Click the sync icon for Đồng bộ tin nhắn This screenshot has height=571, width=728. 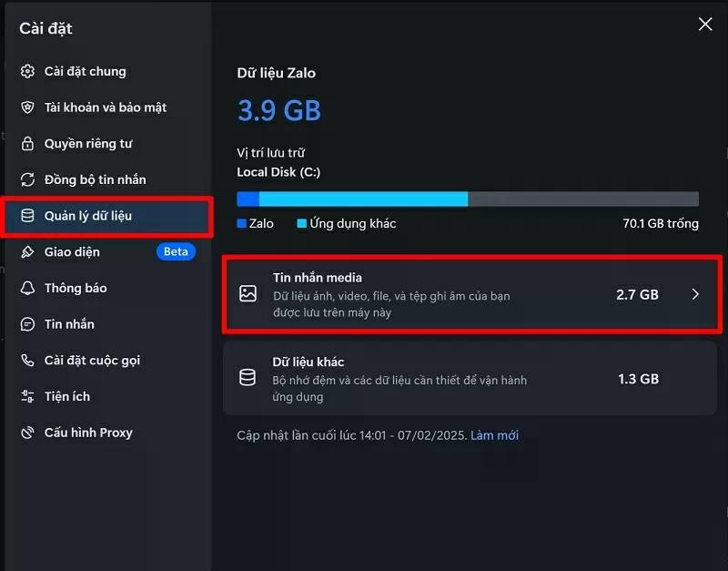point(27,179)
